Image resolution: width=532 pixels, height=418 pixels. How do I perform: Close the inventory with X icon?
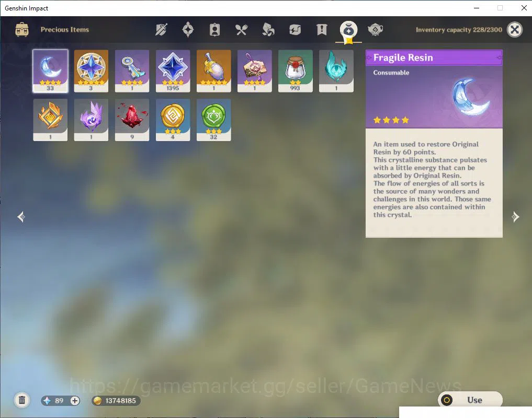515,30
